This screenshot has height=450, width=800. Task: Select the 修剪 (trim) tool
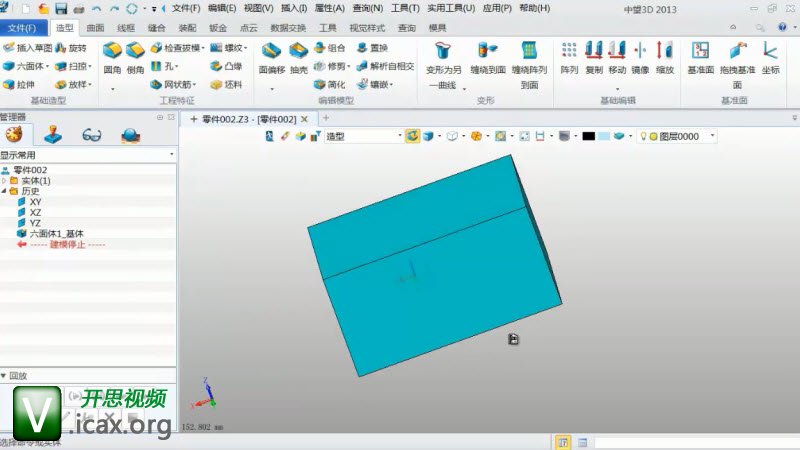tap(330, 66)
